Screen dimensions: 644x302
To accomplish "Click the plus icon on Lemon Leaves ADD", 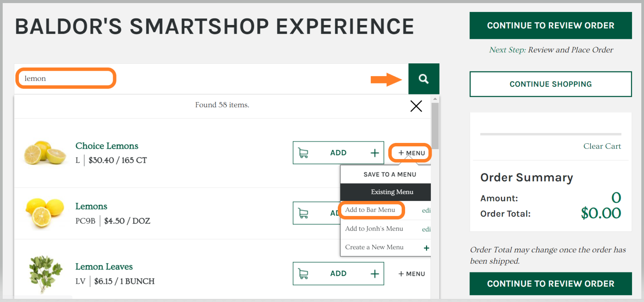I will [374, 274].
